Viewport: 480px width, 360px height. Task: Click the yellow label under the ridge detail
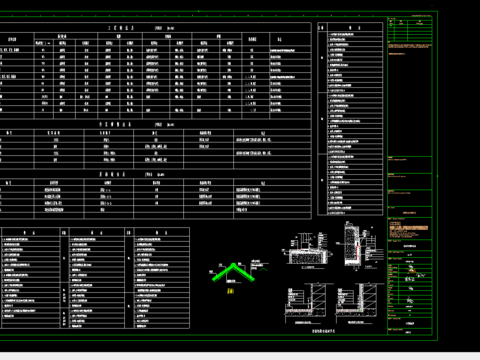230,291
